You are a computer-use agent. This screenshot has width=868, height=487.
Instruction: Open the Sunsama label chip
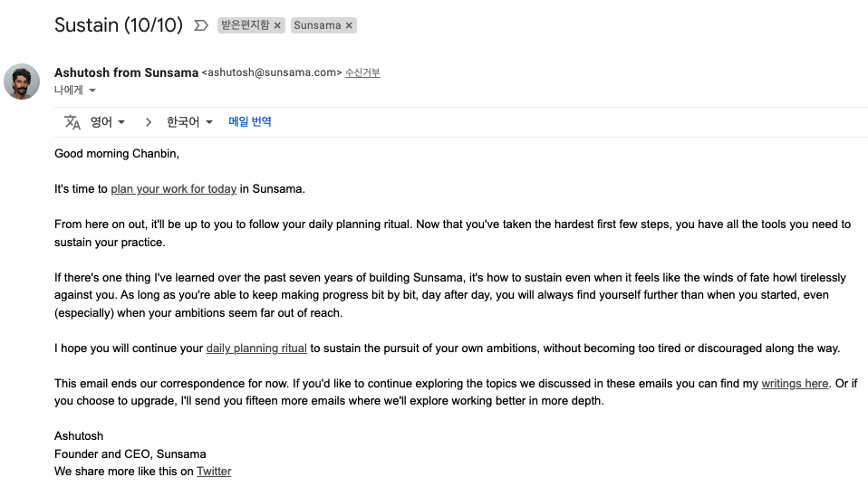pyautogui.click(x=317, y=25)
